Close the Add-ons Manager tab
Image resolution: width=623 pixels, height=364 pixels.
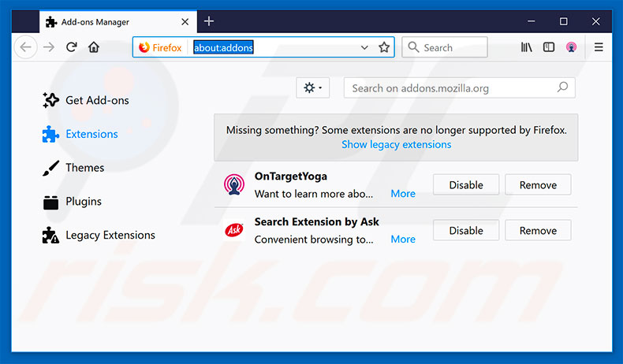point(185,22)
